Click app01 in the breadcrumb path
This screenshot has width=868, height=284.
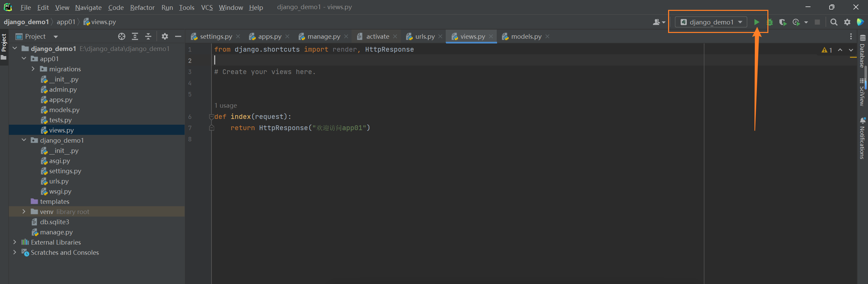click(x=66, y=22)
